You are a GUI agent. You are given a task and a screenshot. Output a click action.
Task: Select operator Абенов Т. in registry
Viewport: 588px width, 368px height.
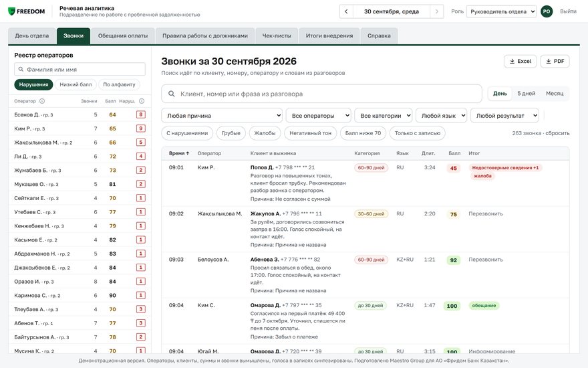point(80,323)
